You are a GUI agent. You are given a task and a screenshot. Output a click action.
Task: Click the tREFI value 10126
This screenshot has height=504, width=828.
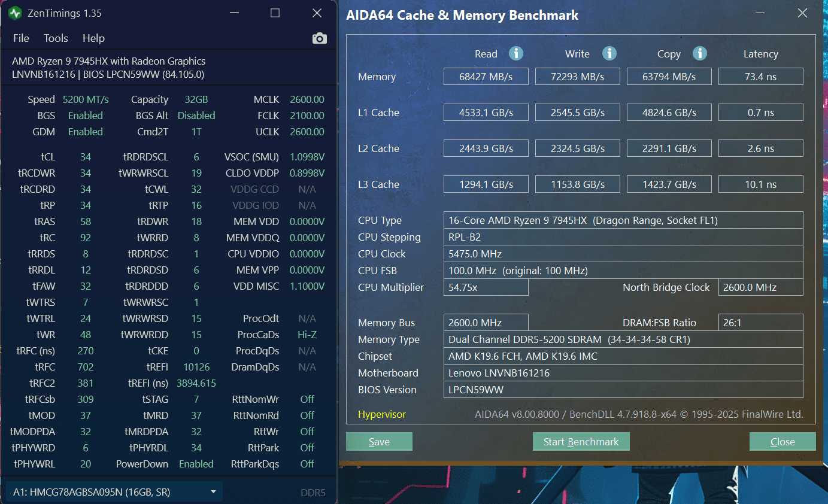(x=196, y=367)
